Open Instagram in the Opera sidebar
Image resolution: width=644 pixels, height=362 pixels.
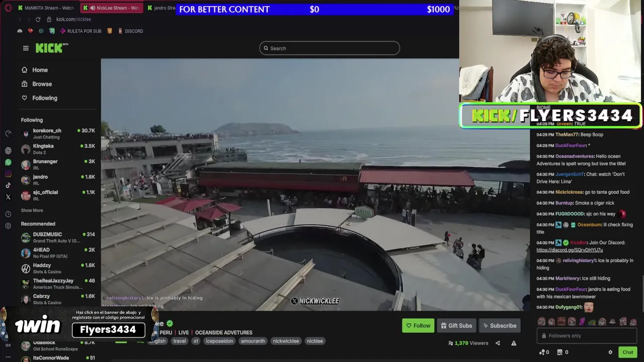[x=8, y=174]
